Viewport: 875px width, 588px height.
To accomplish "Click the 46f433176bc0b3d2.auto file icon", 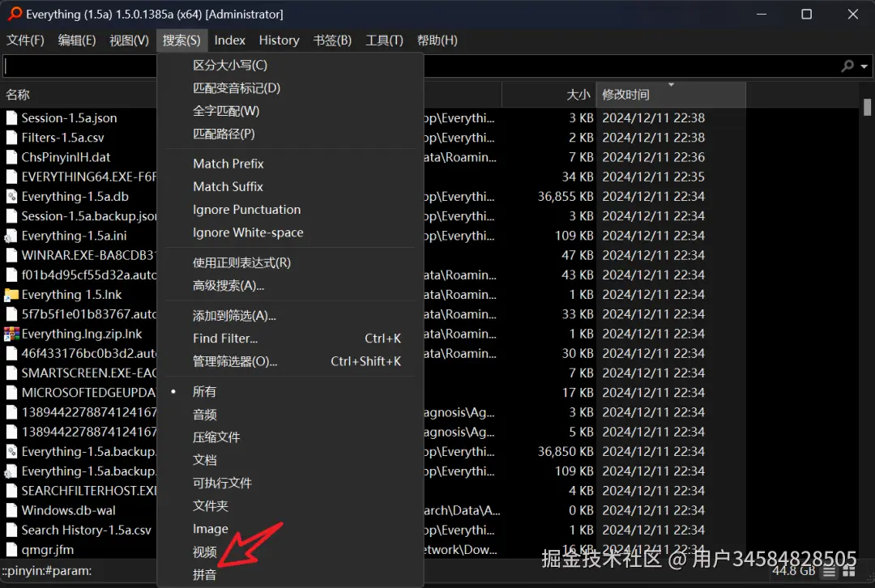I will tap(11, 353).
